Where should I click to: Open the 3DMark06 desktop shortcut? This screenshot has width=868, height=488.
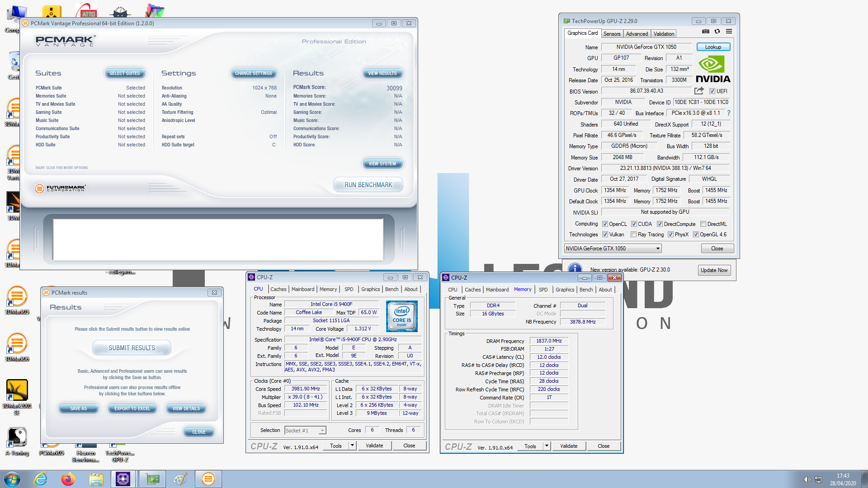[x=17, y=347]
